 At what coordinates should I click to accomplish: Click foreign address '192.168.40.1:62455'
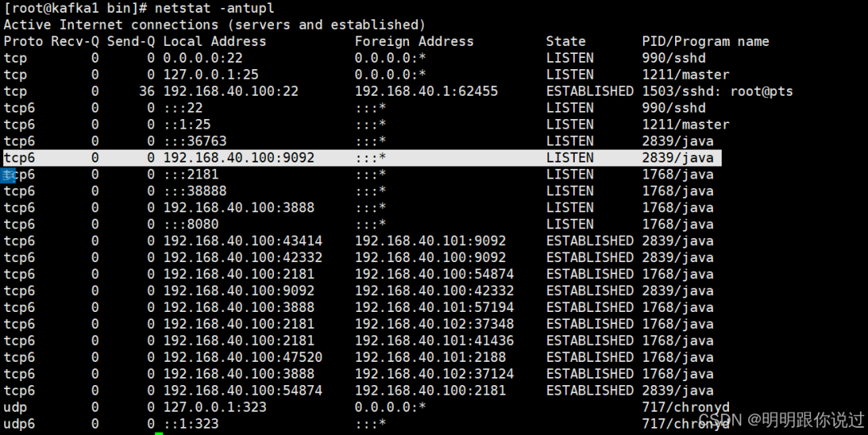click(x=426, y=92)
